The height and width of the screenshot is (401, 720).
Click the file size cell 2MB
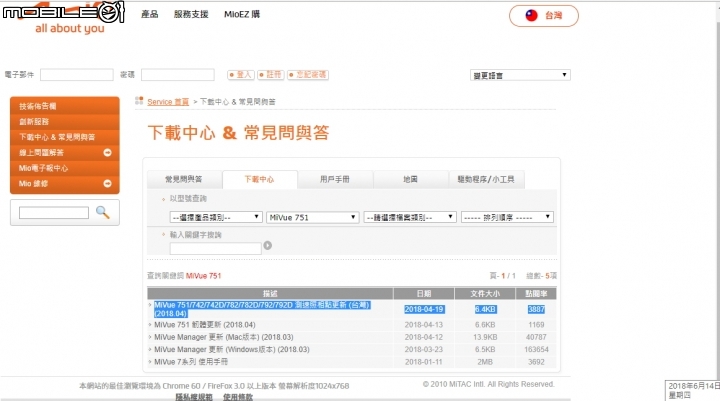click(485, 362)
